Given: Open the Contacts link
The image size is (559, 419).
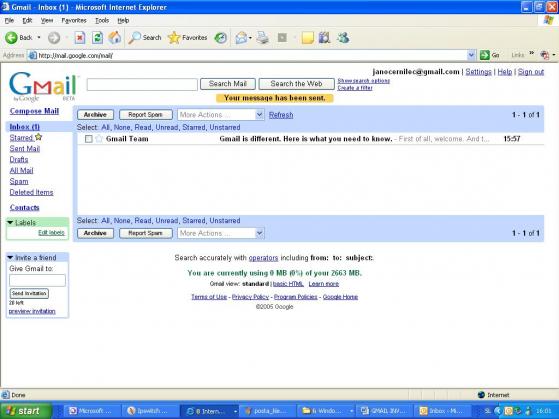Looking at the screenshot, I should click(25, 207).
